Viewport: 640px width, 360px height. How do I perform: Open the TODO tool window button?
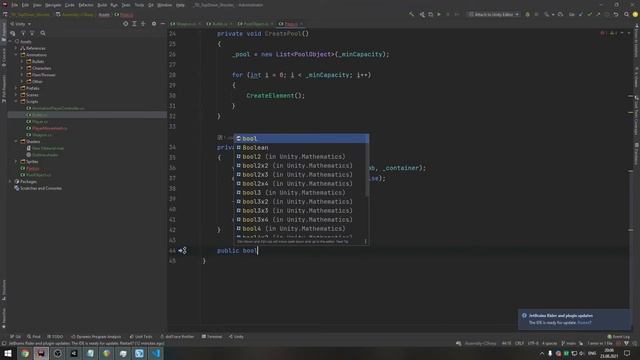(55, 337)
